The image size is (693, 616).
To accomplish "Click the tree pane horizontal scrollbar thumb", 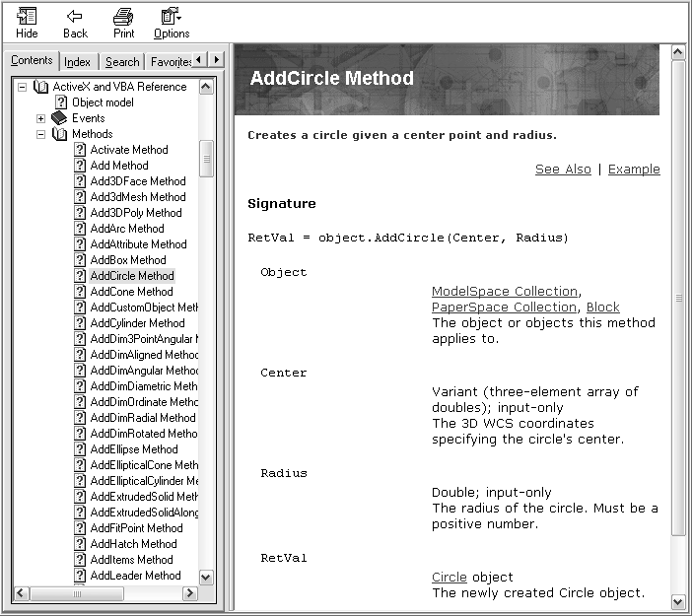I will click(x=77, y=593).
